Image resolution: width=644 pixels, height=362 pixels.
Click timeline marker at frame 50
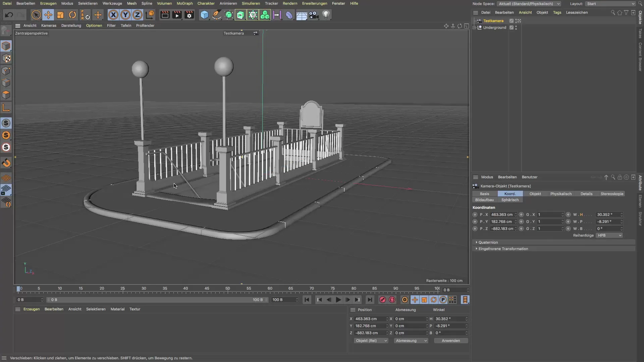pyautogui.click(x=228, y=289)
